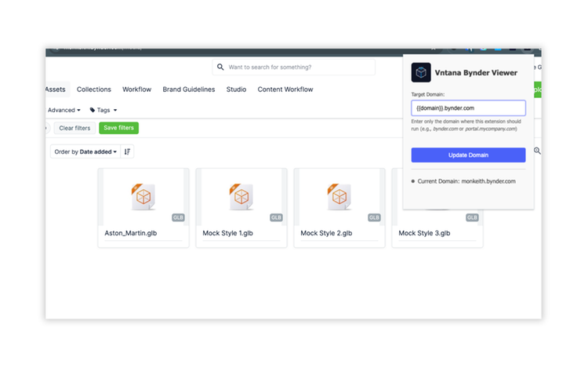Open the Collections tab
The width and height of the screenshot is (588, 368).
[94, 89]
